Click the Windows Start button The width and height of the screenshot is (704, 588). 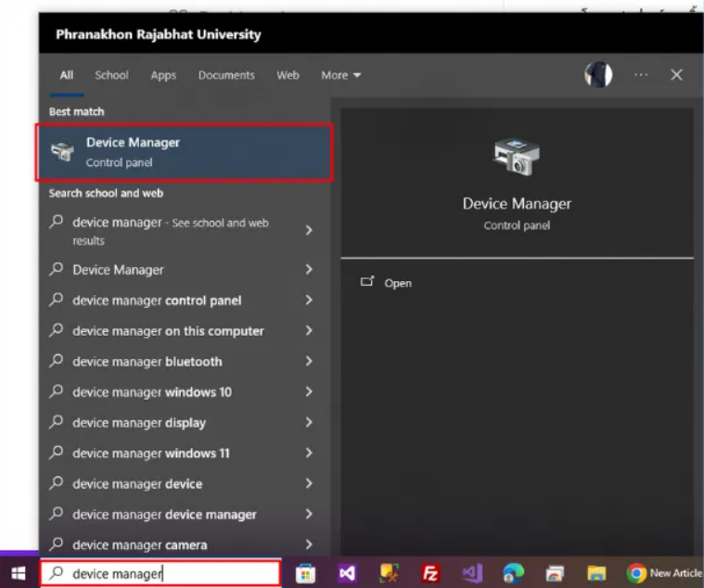point(18,574)
